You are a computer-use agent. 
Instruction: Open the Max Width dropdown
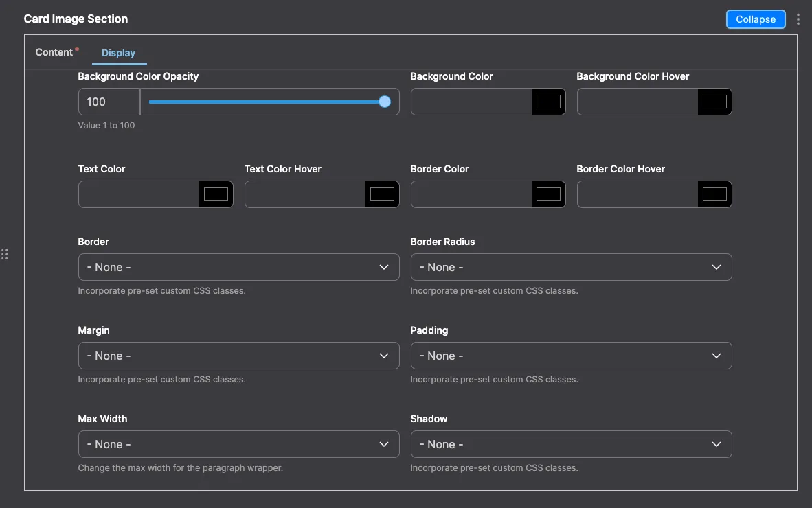click(239, 444)
